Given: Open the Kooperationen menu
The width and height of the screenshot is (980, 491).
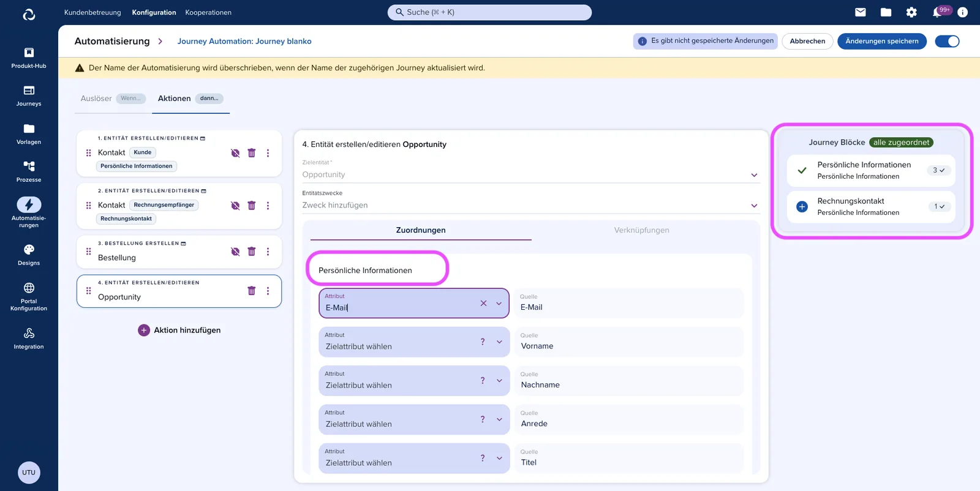Looking at the screenshot, I should (x=208, y=12).
